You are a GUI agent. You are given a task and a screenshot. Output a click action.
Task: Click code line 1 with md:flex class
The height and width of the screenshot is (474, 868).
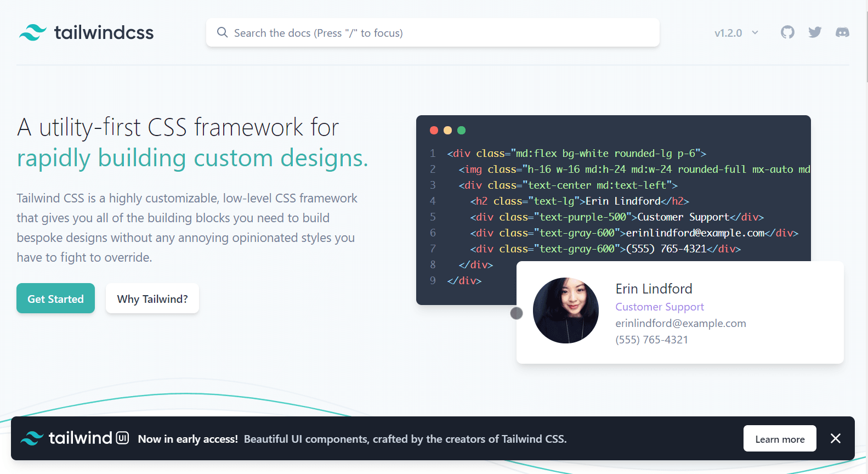tap(576, 153)
